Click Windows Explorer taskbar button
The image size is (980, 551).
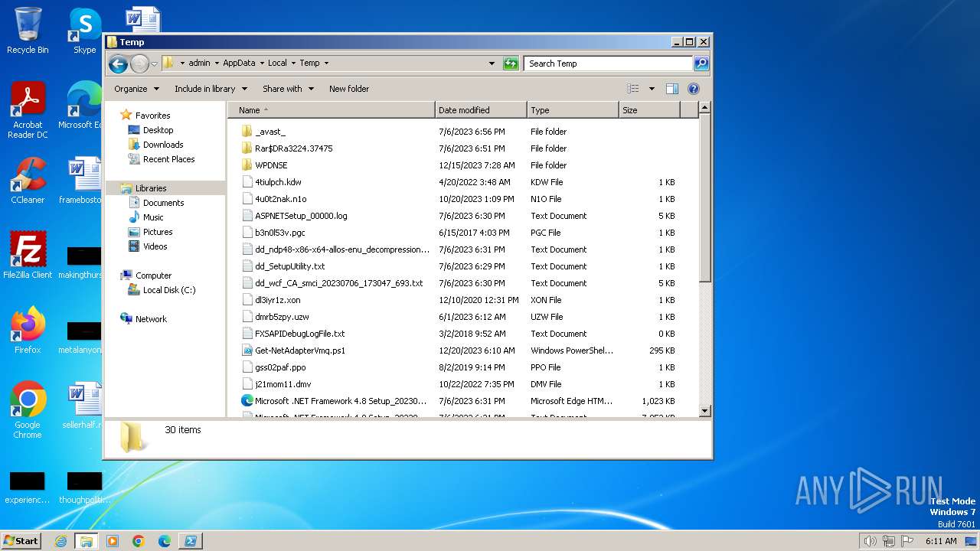pyautogui.click(x=86, y=541)
